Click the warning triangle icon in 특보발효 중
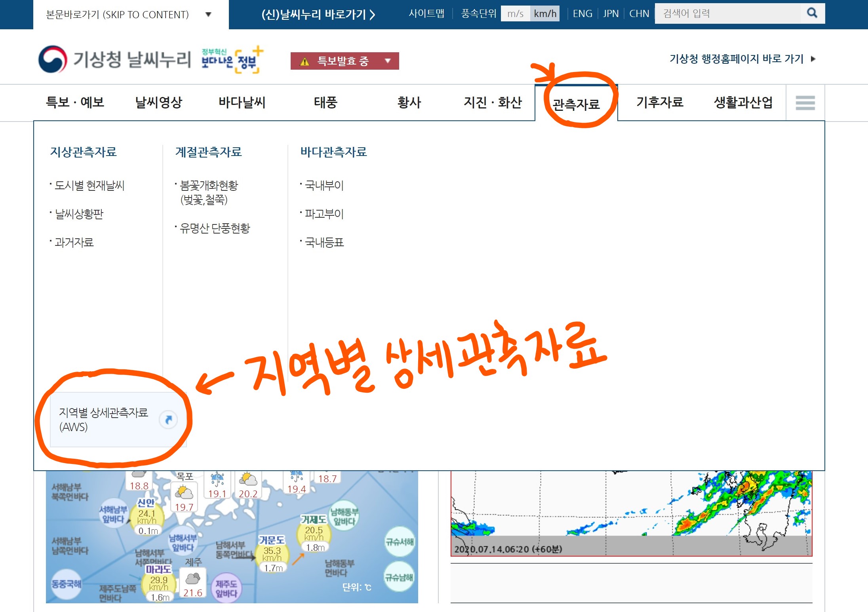Screen dimensions: 868x612 pyautogui.click(x=305, y=61)
